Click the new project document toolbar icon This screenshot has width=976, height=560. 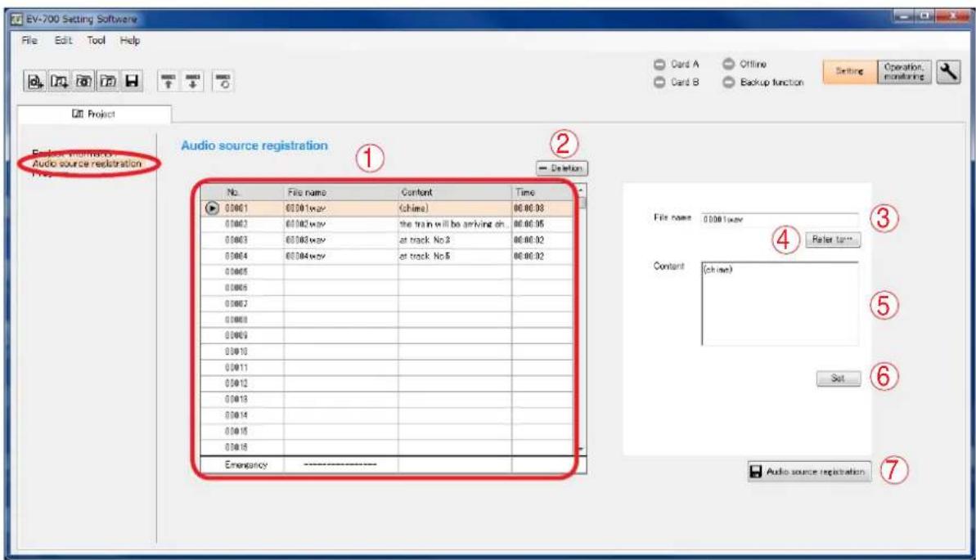pos(35,81)
